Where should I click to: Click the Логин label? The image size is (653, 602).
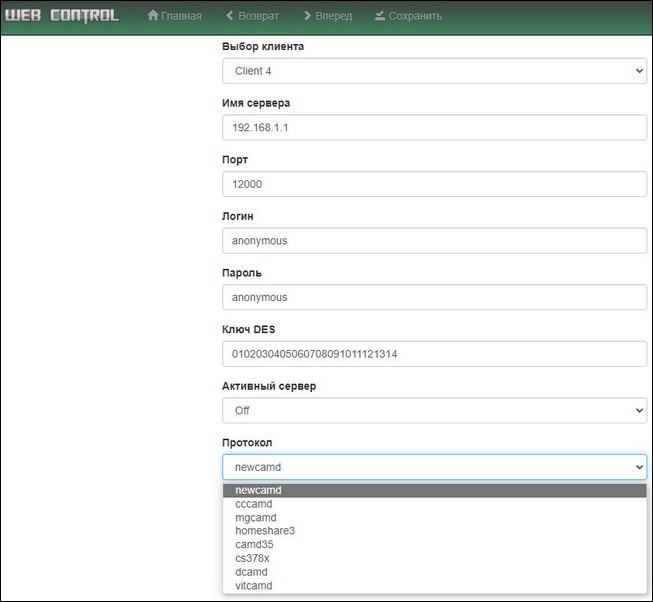click(238, 216)
